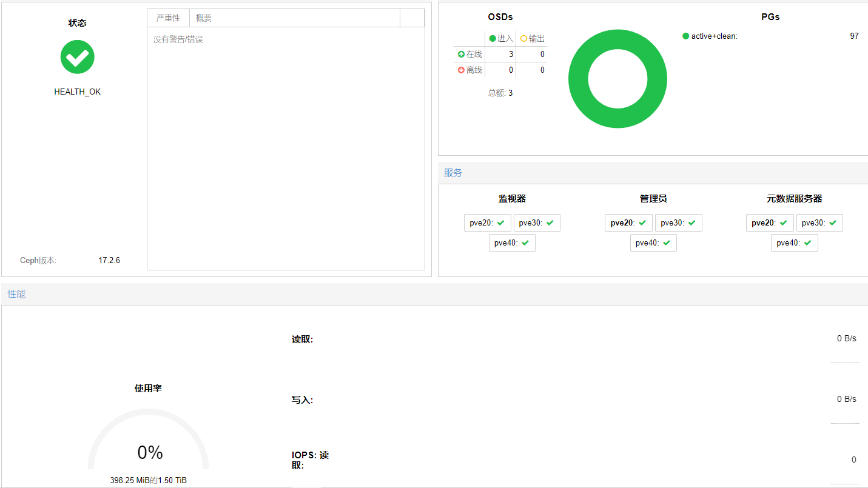Click the 没有警告/错误 message
The image size is (868, 488).
(x=178, y=39)
